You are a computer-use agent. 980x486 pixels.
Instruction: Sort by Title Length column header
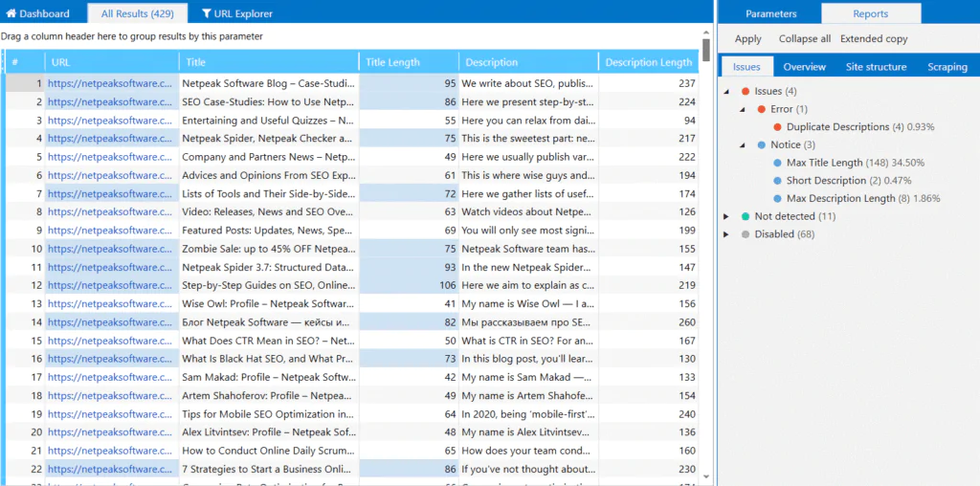click(409, 62)
